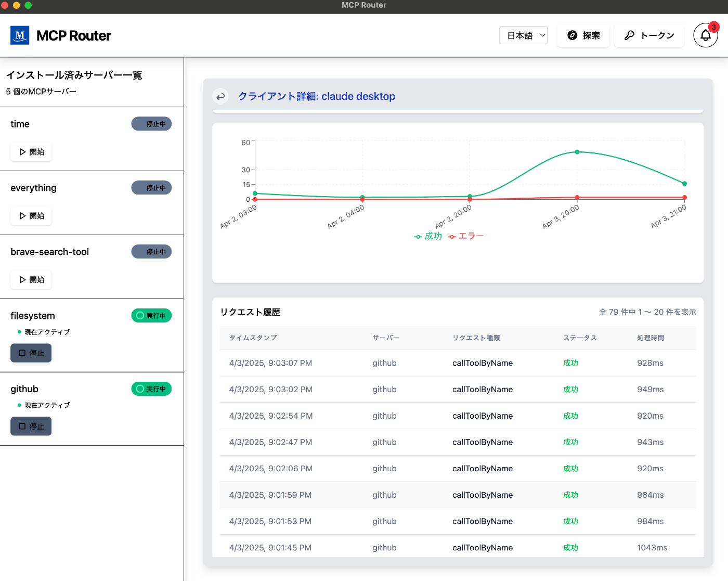The height and width of the screenshot is (581, 728).
Task: Click the サーバー column header
Action: [x=386, y=338]
